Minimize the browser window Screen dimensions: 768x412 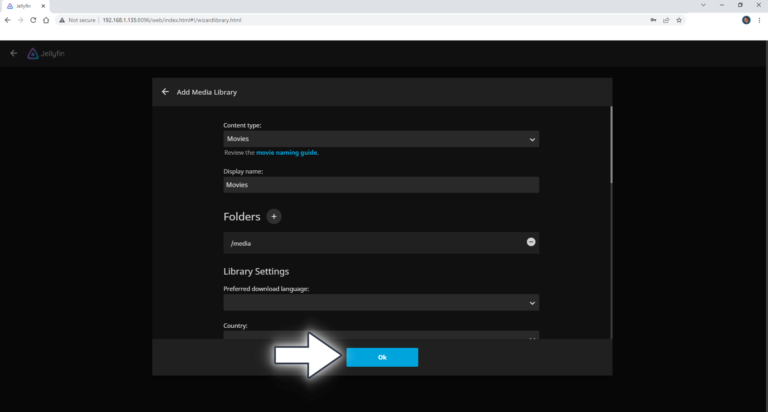[721, 5]
